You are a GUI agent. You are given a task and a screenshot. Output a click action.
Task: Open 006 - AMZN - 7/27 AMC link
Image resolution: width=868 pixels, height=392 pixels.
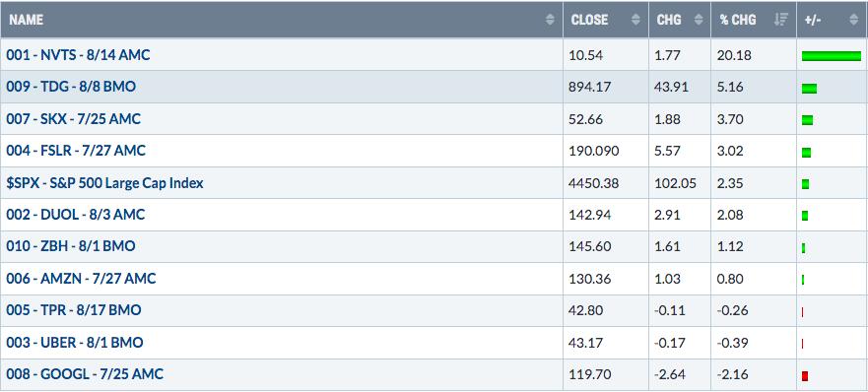point(82,279)
